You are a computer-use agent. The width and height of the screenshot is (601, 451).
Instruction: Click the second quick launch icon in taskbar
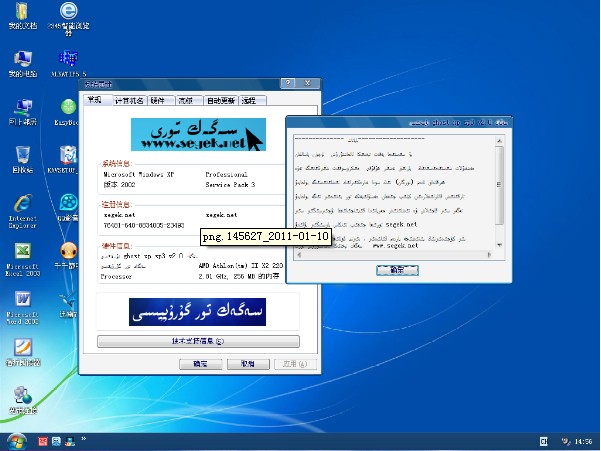56,441
